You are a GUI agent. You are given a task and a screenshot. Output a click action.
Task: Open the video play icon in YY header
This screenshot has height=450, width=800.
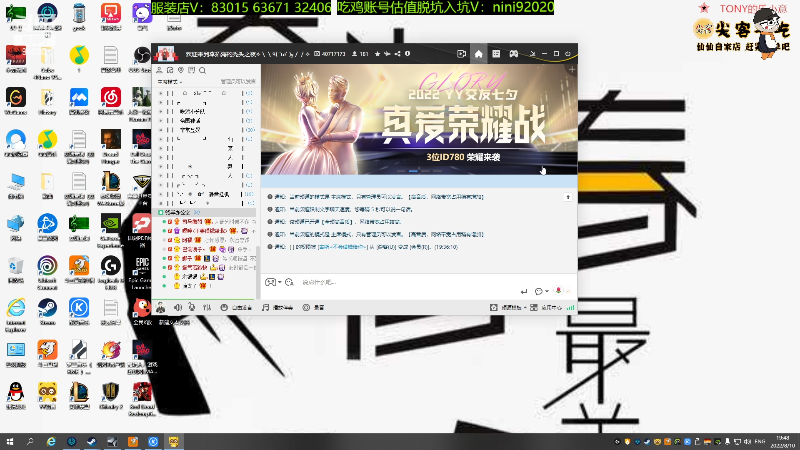[461, 54]
